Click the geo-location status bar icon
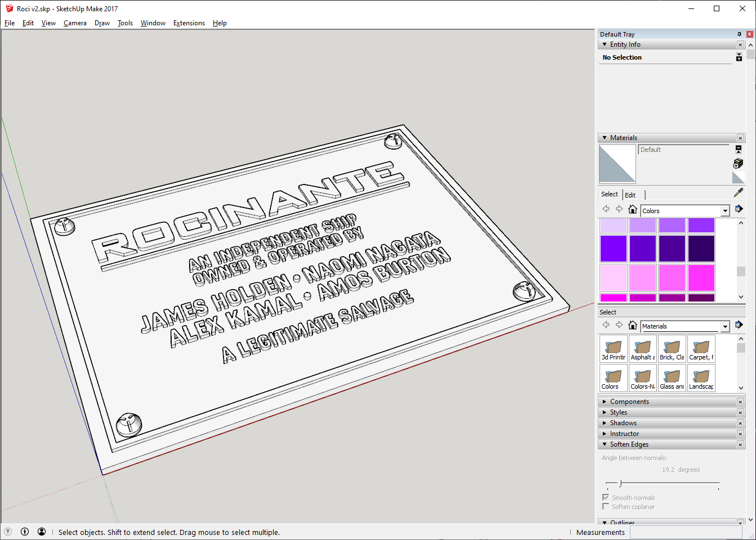This screenshot has height=540, width=756. tap(8, 532)
